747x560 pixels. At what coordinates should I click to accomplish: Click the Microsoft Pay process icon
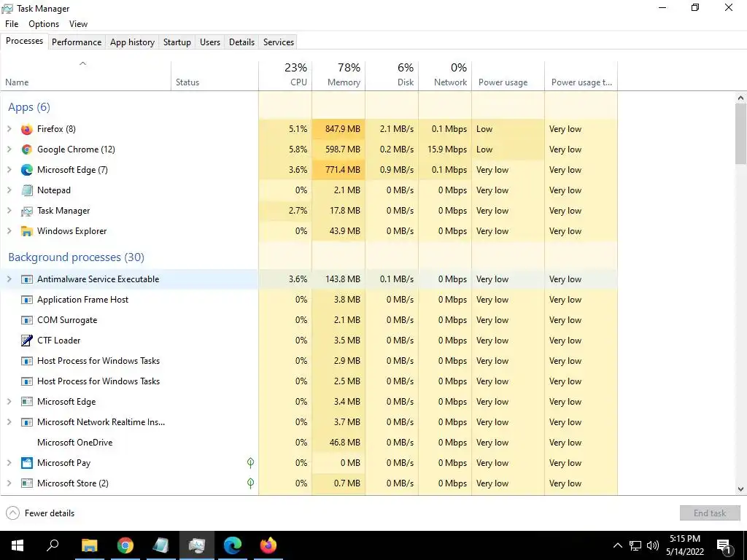point(27,463)
